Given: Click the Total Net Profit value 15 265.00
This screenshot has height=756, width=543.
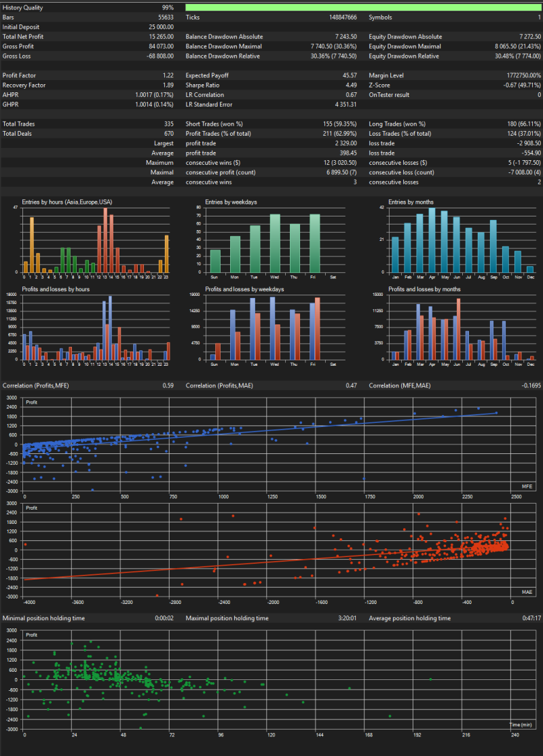Looking at the screenshot, I should tap(161, 37).
